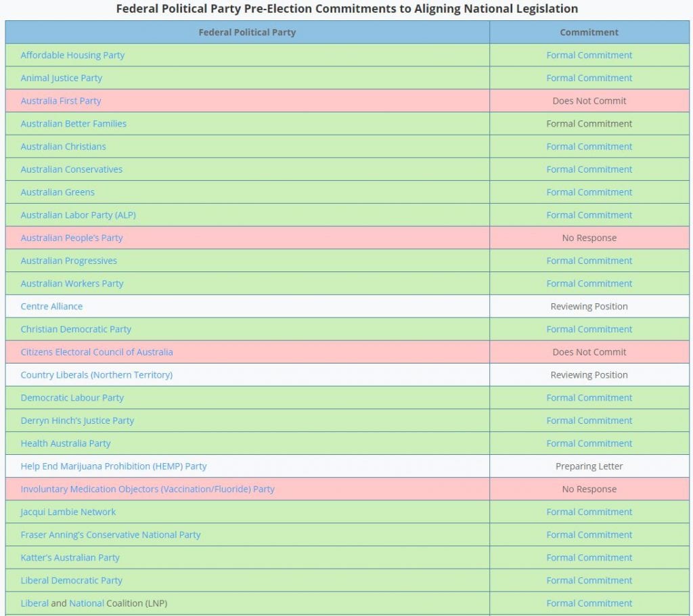
Task: Open Katter's Australian Party Formal Commitment link
Action: click(x=589, y=558)
